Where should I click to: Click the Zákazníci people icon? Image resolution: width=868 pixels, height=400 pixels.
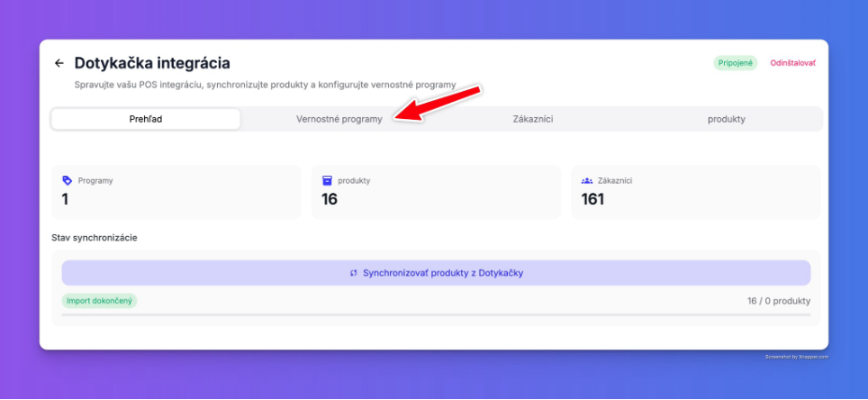[587, 180]
